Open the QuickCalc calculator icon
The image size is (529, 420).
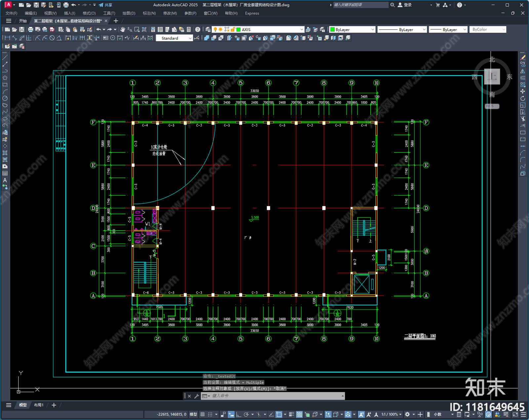tap(189, 29)
